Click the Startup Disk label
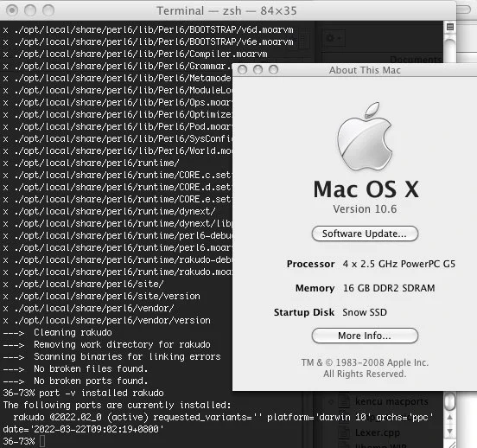This screenshot has height=448, width=477. click(x=304, y=312)
